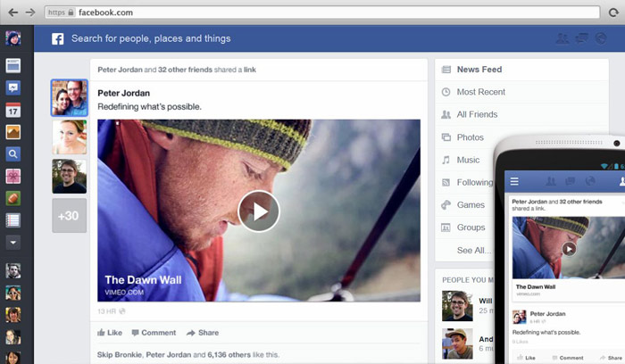Open the sunglasses woman chat avatar in sidebar

(13, 293)
